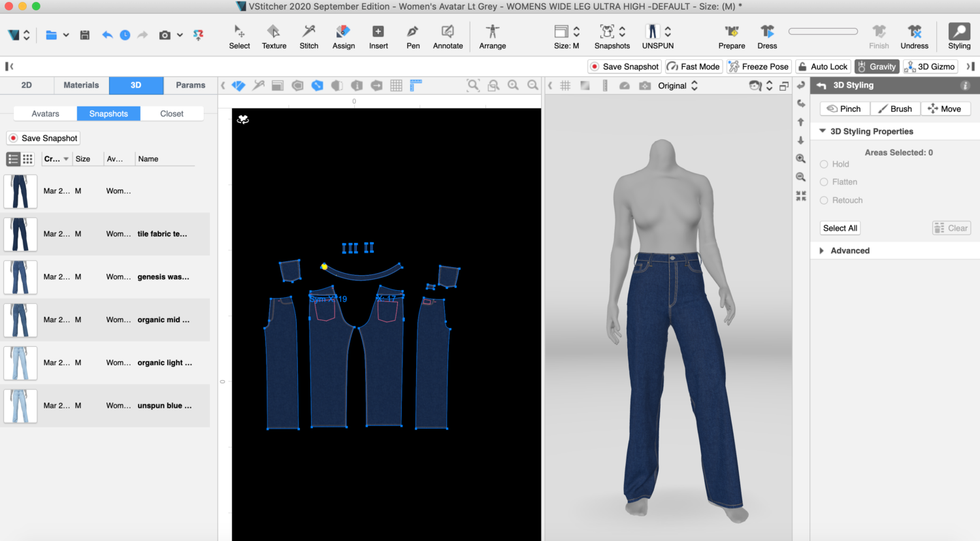This screenshot has height=541, width=980.
Task: Activate the Pen tool
Action: pyautogui.click(x=413, y=37)
